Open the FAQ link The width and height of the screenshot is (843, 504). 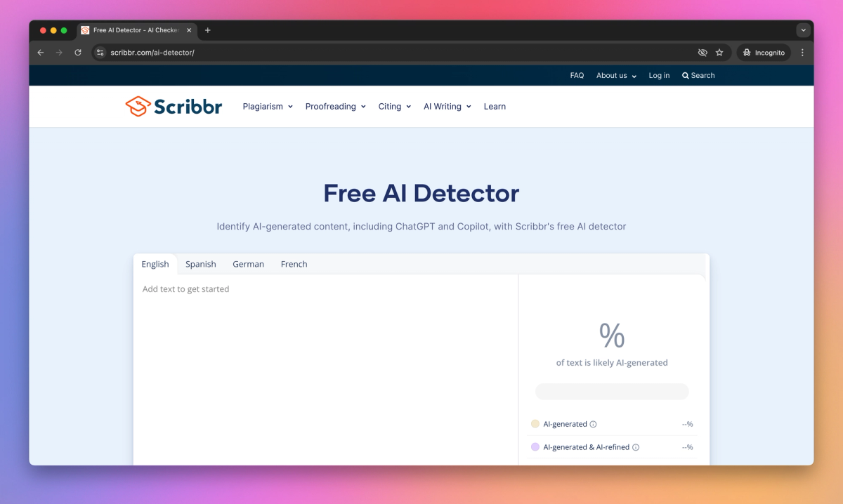[x=577, y=75]
